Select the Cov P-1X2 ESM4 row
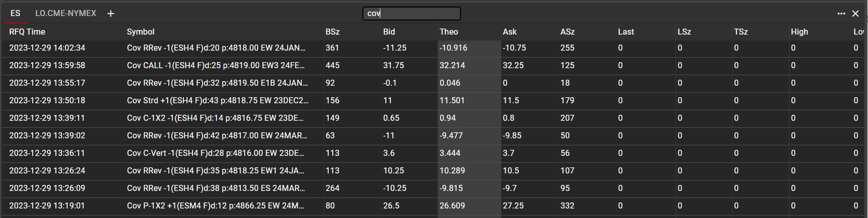The image size is (868, 218). pyautogui.click(x=215, y=205)
